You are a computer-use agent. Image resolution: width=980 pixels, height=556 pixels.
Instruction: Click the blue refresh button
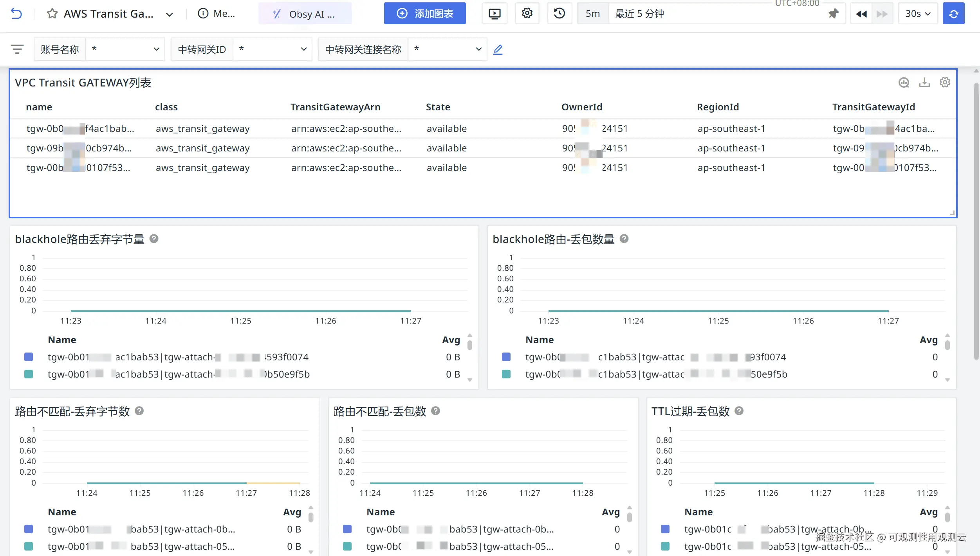pos(953,14)
